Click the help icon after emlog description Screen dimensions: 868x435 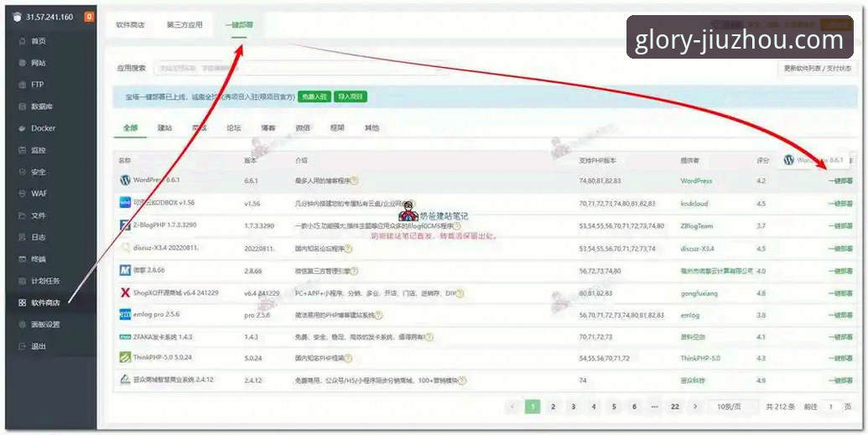(x=378, y=315)
